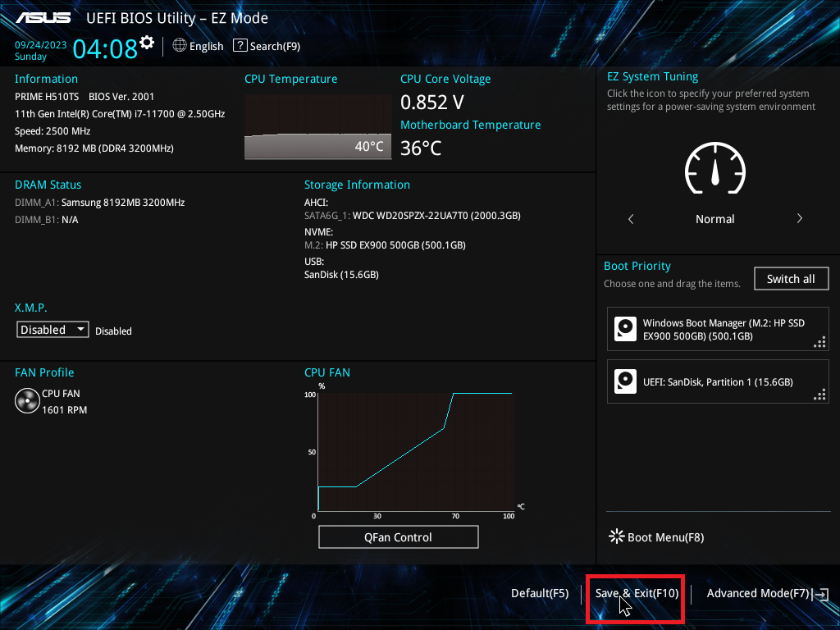Viewport: 840px width, 630px height.
Task: Click the gear icon beside the clock
Action: (147, 42)
